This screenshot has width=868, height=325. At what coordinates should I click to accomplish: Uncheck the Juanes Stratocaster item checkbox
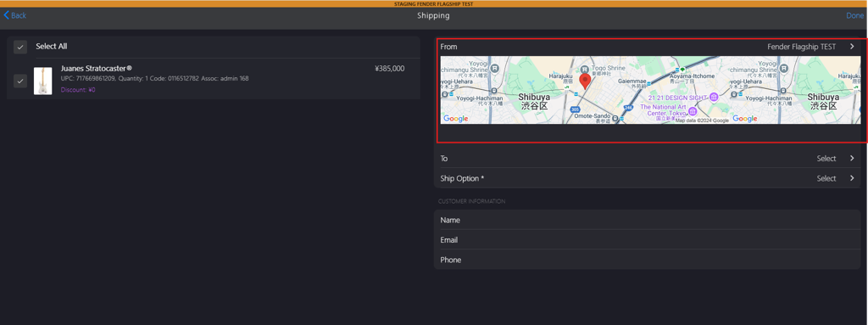(20, 81)
